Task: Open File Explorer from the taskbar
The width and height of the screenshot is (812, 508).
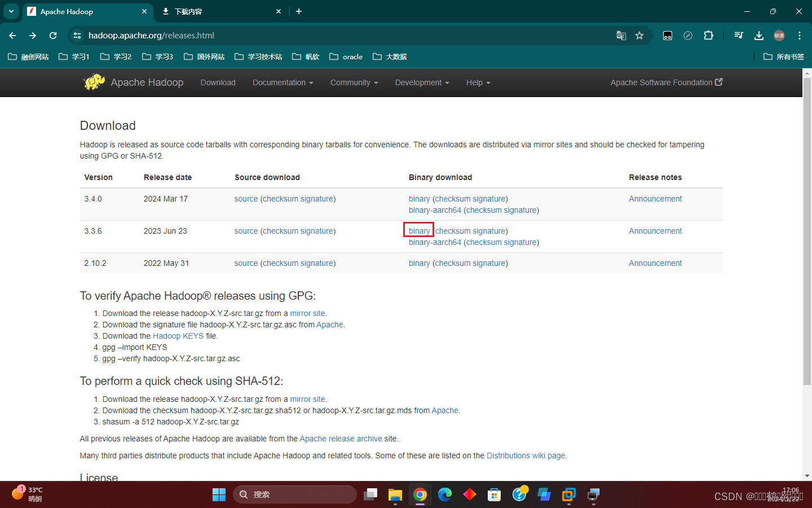Action: coord(395,494)
